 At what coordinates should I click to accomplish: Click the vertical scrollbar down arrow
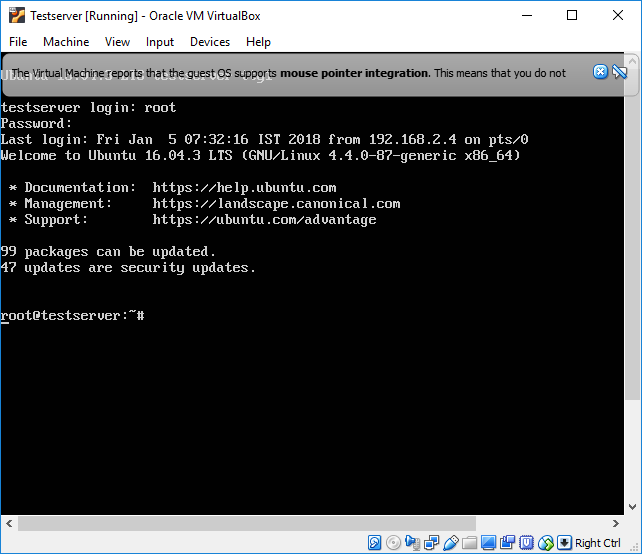(x=633, y=507)
